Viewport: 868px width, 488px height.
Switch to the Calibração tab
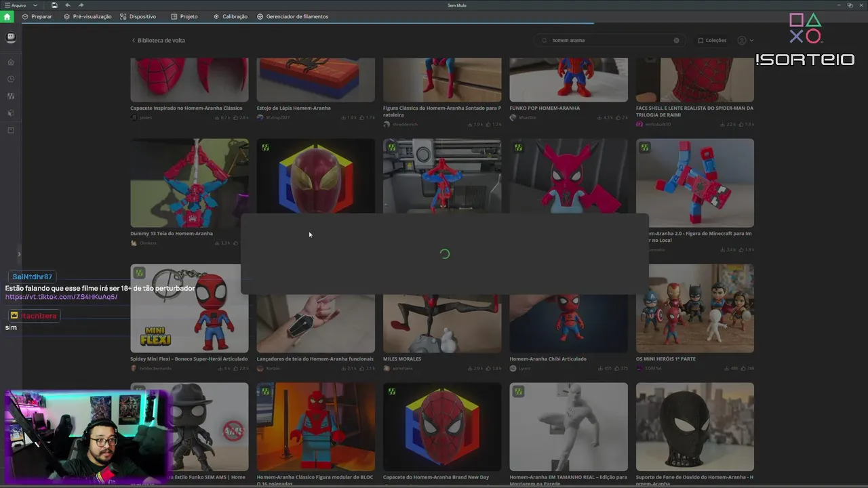pyautogui.click(x=231, y=16)
